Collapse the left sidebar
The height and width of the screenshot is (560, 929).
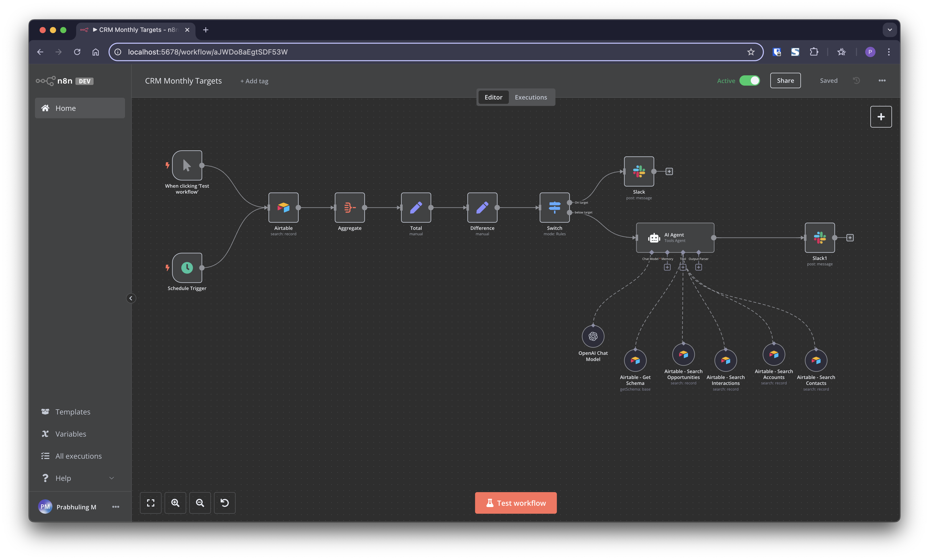pos(131,298)
